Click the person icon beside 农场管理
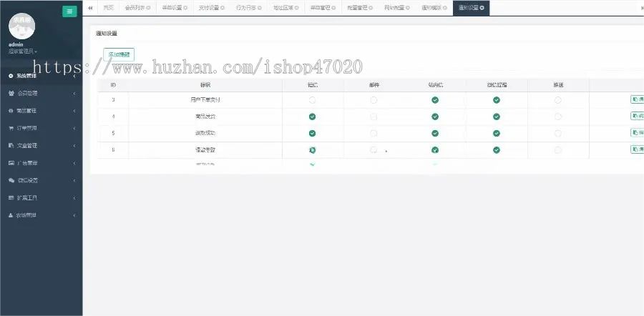The image size is (644, 316). pos(11,215)
